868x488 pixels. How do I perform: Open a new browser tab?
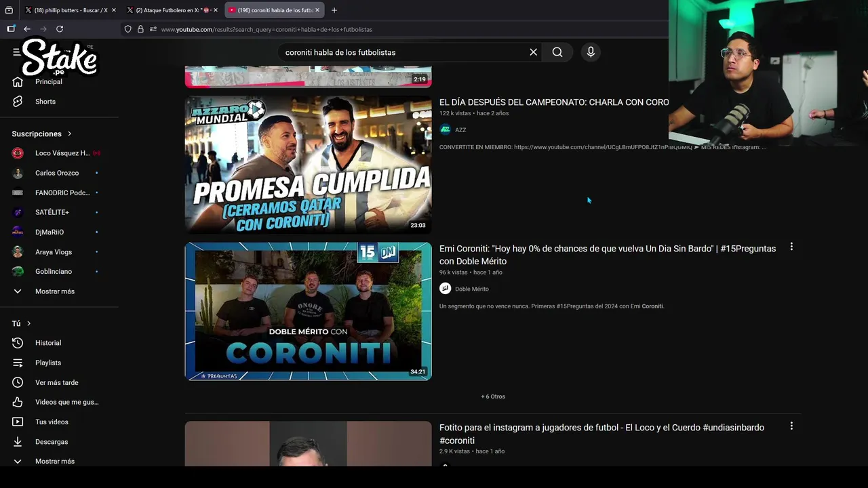(x=334, y=10)
